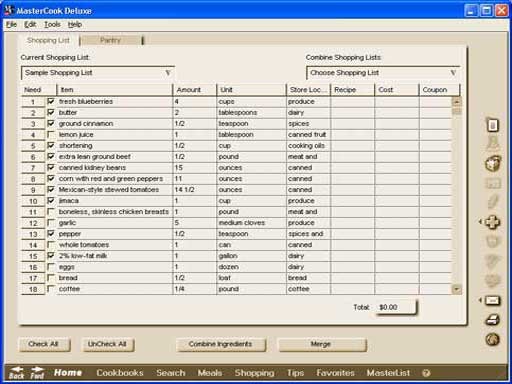Click the Fwd arrow navigation icon

[x=37, y=373]
